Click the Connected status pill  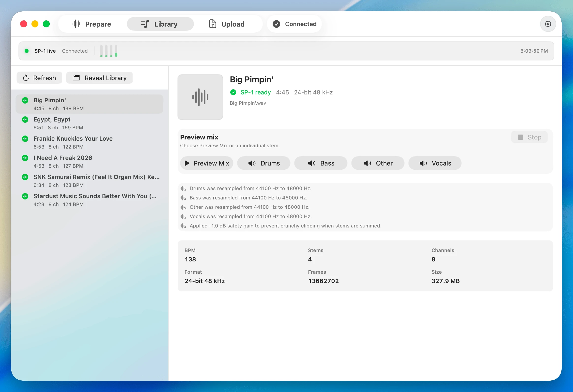[x=294, y=24]
